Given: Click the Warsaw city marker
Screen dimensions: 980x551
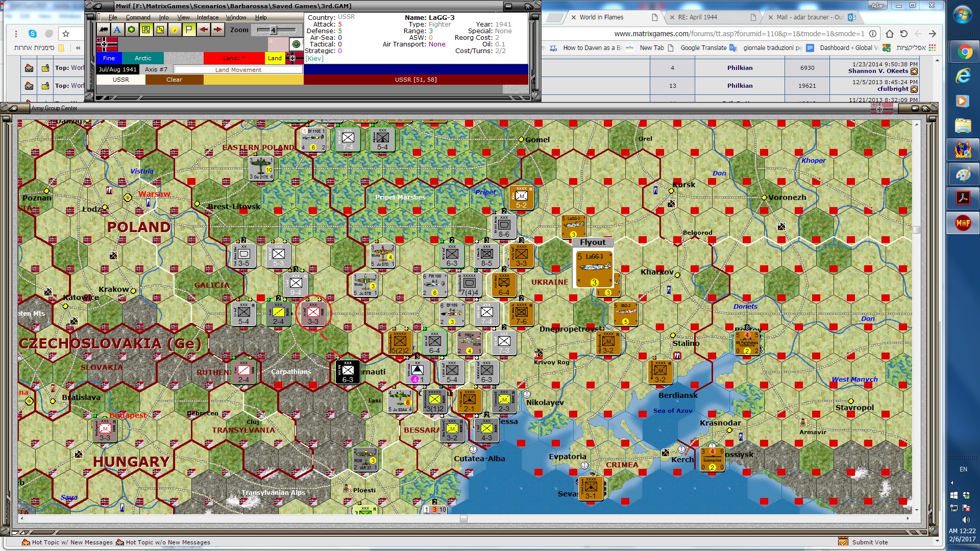Looking at the screenshot, I should (x=128, y=197).
